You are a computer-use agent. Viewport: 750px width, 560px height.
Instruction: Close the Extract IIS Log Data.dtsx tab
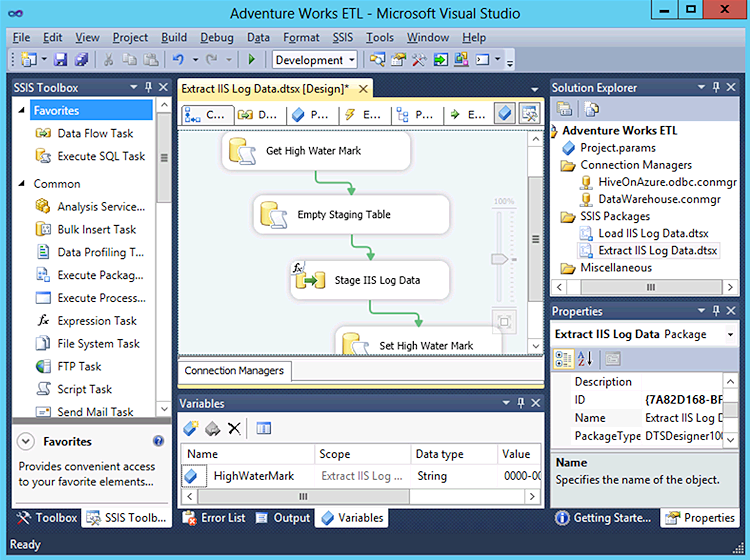363,89
